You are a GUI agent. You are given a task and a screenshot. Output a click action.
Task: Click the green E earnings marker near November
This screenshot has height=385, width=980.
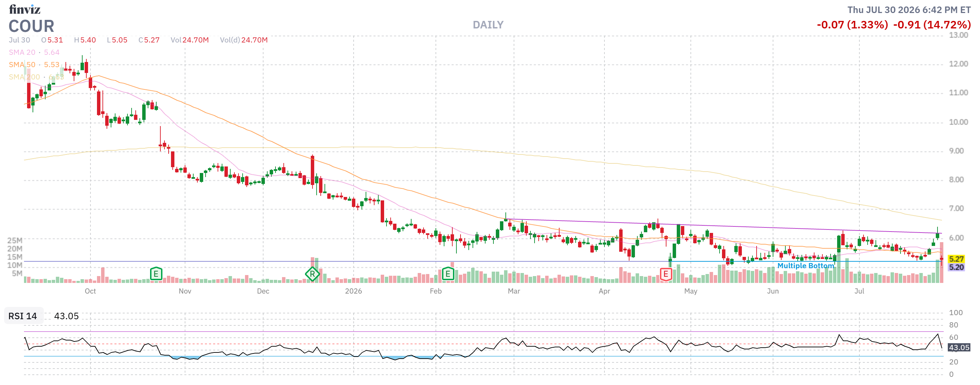pos(156,274)
